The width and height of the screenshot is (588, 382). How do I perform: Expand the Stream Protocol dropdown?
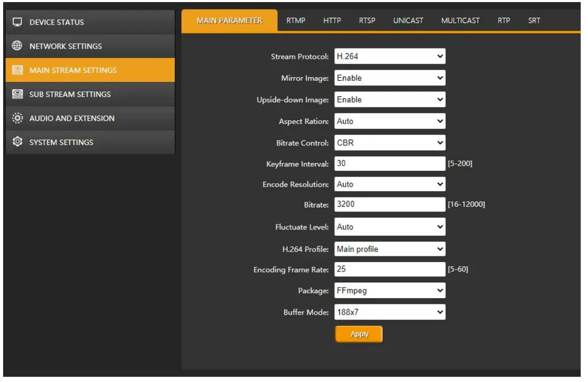[390, 57]
